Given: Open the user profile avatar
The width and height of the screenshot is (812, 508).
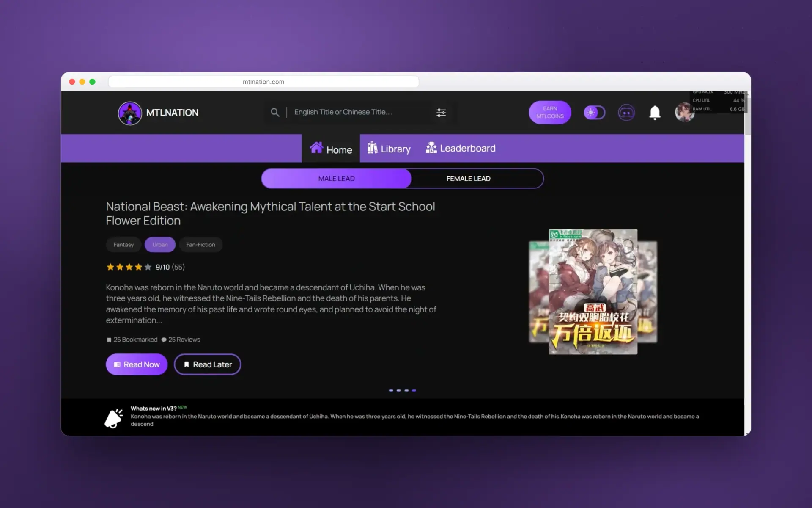Looking at the screenshot, I should pos(684,112).
